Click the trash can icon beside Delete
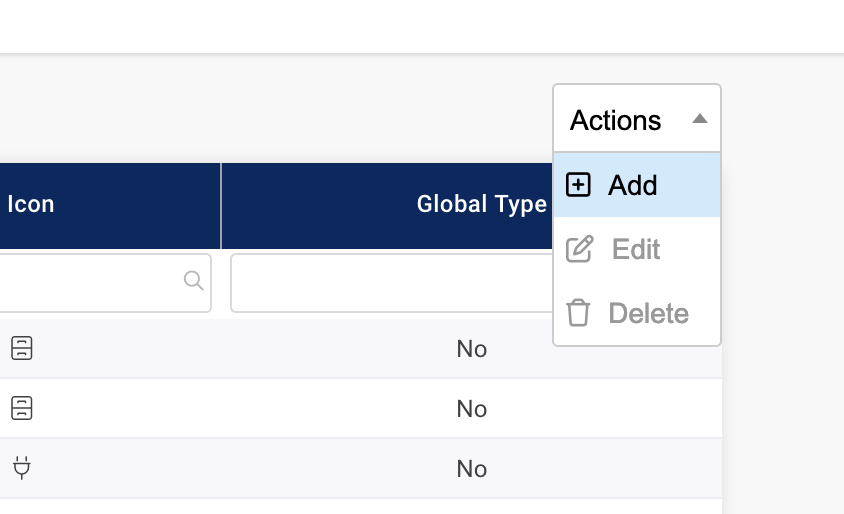Image resolution: width=844 pixels, height=514 pixels. (x=578, y=313)
